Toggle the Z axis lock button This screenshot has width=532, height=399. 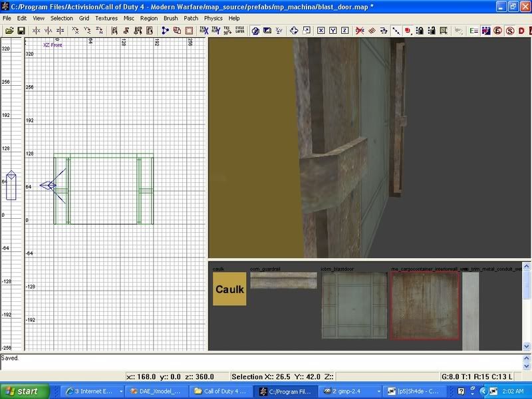tap(344, 31)
